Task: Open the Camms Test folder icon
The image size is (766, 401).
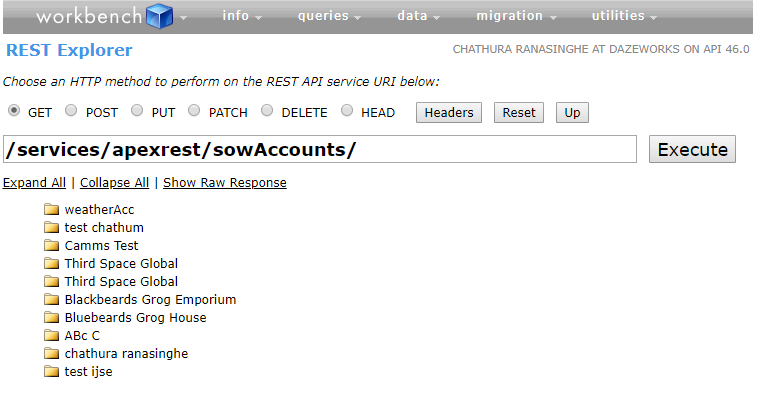Action: (x=51, y=246)
